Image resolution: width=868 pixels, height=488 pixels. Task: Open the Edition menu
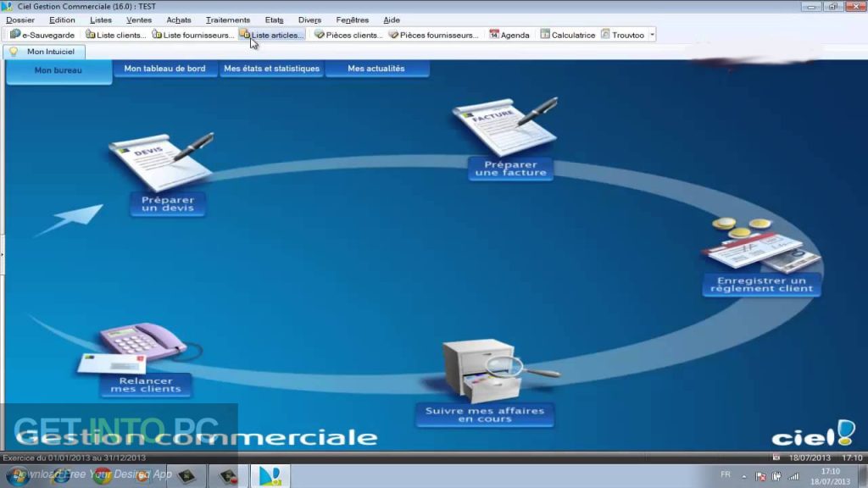tap(62, 20)
